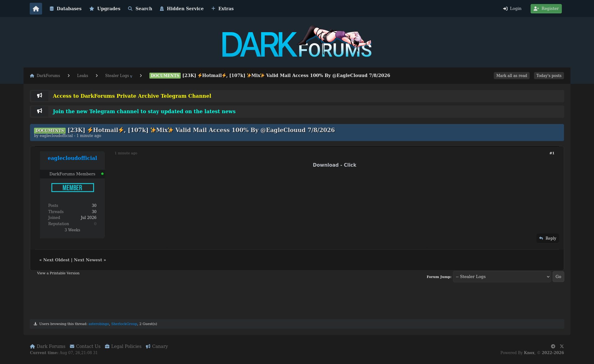Open the Upgrades menu item

click(105, 9)
